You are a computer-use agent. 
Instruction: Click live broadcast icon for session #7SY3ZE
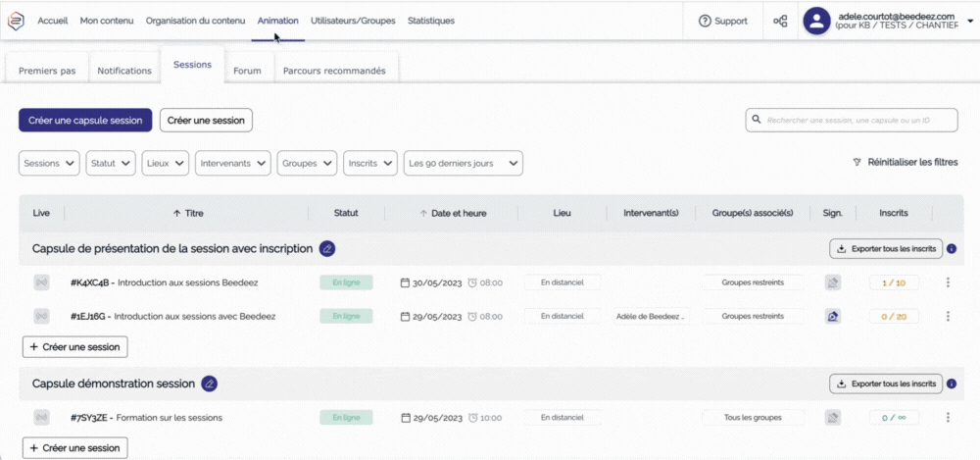click(41, 417)
